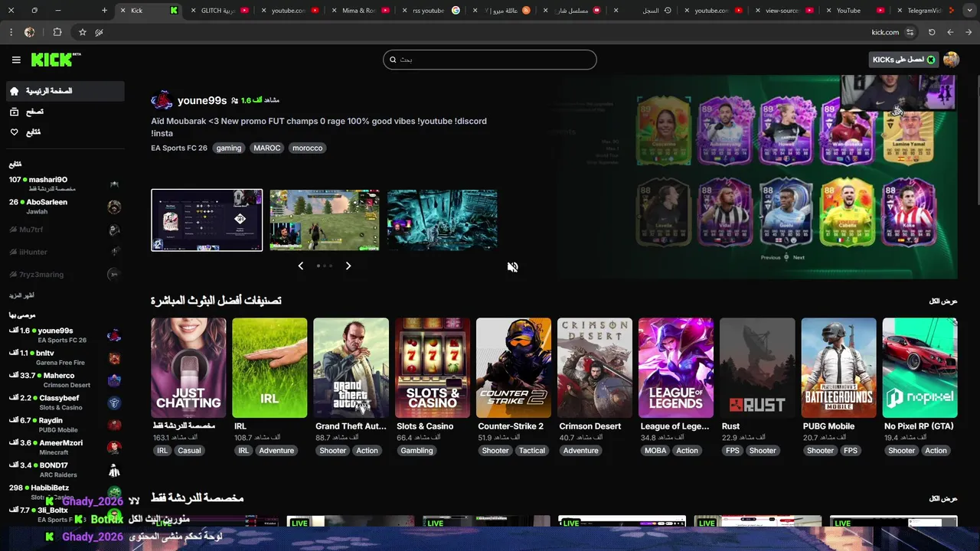This screenshot has height=551, width=980.
Task: Open offline channel iiHunter
Action: [x=64, y=251]
